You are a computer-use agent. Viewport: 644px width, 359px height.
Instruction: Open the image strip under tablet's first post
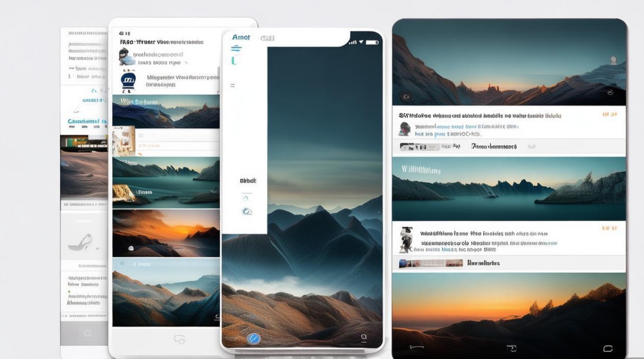420,147
